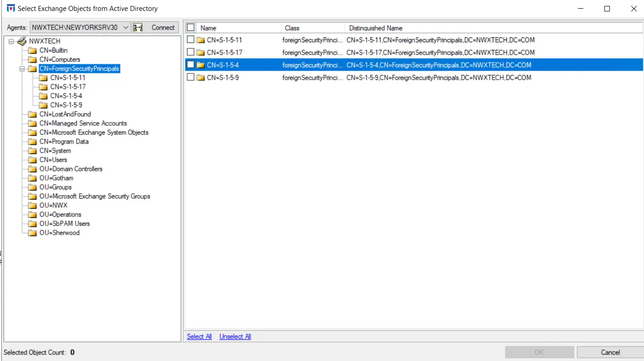Screen dimensions: 644x361
Task: Sort by Name column header
Action: 239,28
